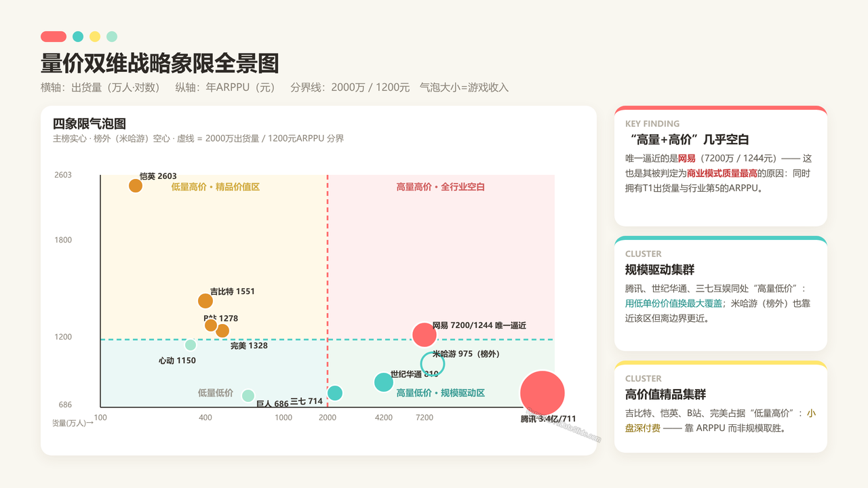Click the x-axis tick 1000
The image size is (868, 488).
coord(283,418)
